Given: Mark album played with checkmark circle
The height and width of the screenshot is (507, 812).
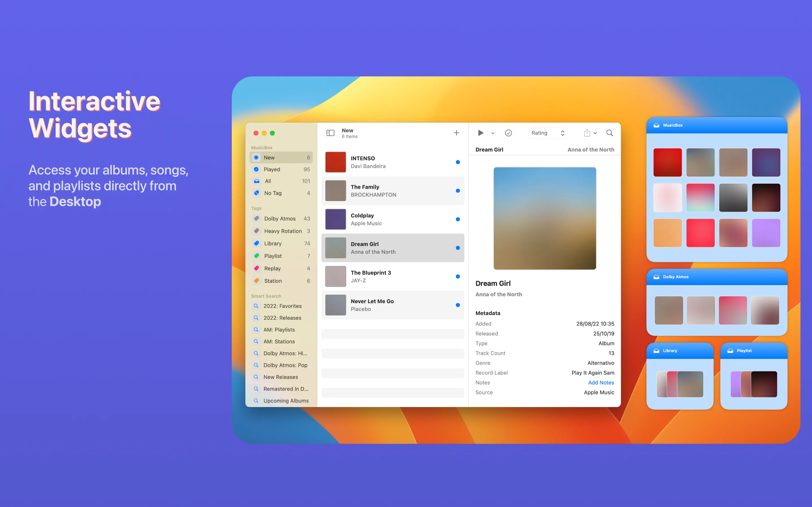Looking at the screenshot, I should pyautogui.click(x=508, y=133).
